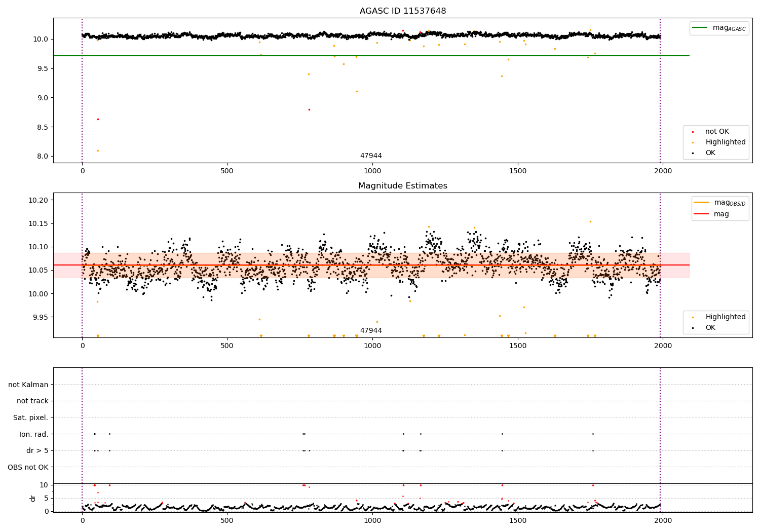760x532 pixels.
Task: Click the orange outlier point near 8.1 magnitude
Action: point(98,150)
